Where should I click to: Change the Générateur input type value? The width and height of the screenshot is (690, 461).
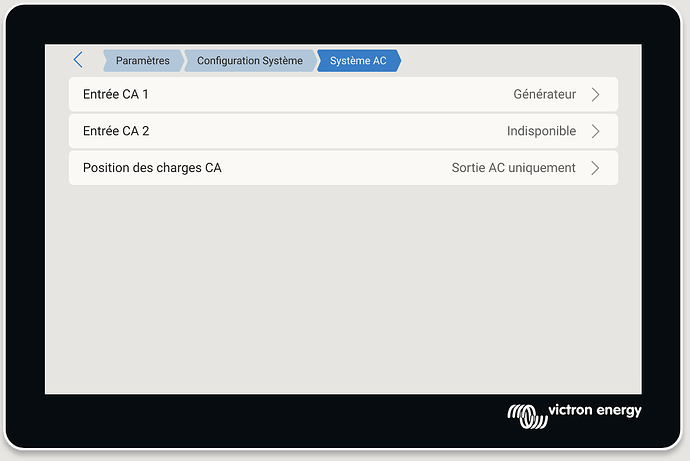[x=545, y=94]
